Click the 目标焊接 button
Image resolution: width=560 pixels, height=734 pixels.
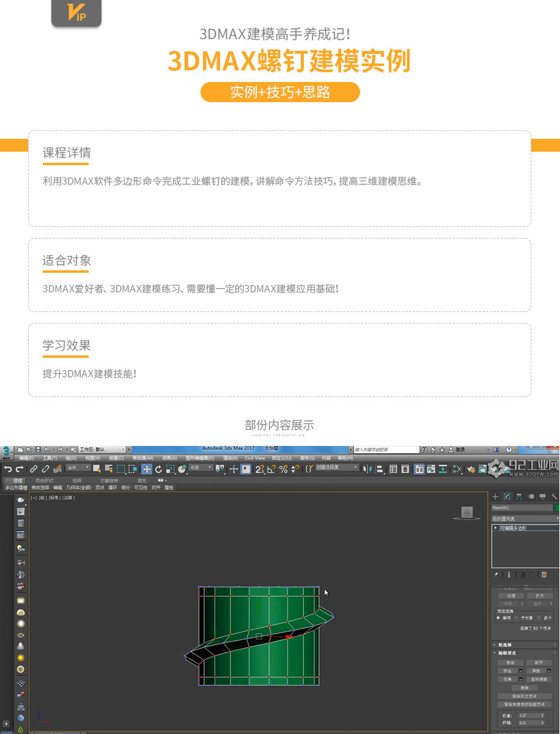click(x=539, y=679)
